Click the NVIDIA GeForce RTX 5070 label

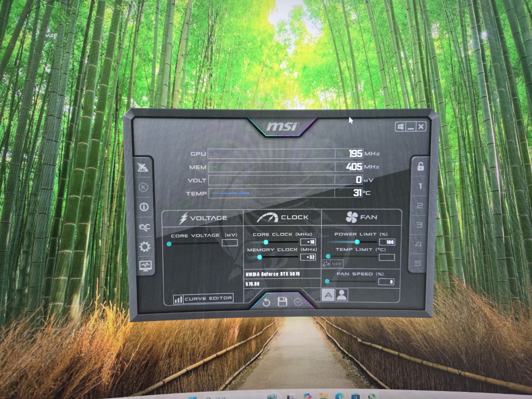273,274
